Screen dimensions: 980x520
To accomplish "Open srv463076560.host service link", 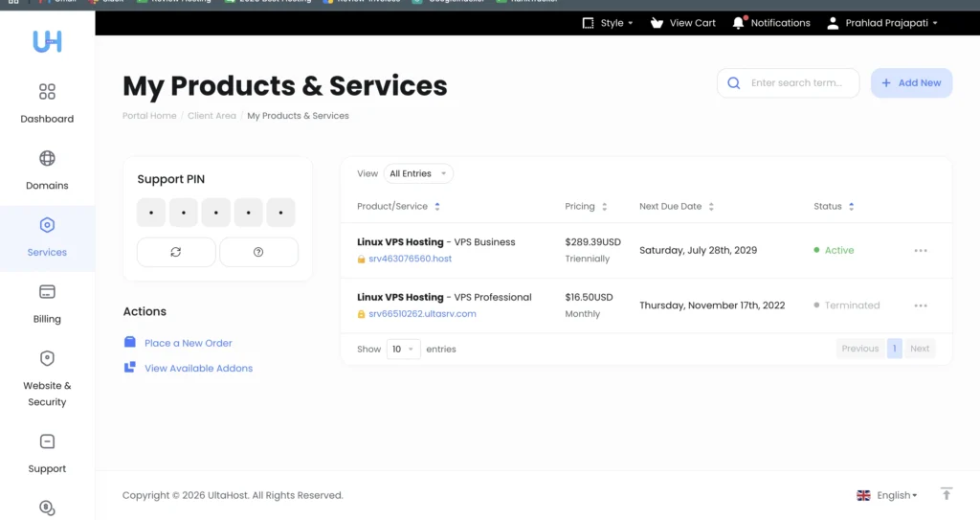I will 410,259.
